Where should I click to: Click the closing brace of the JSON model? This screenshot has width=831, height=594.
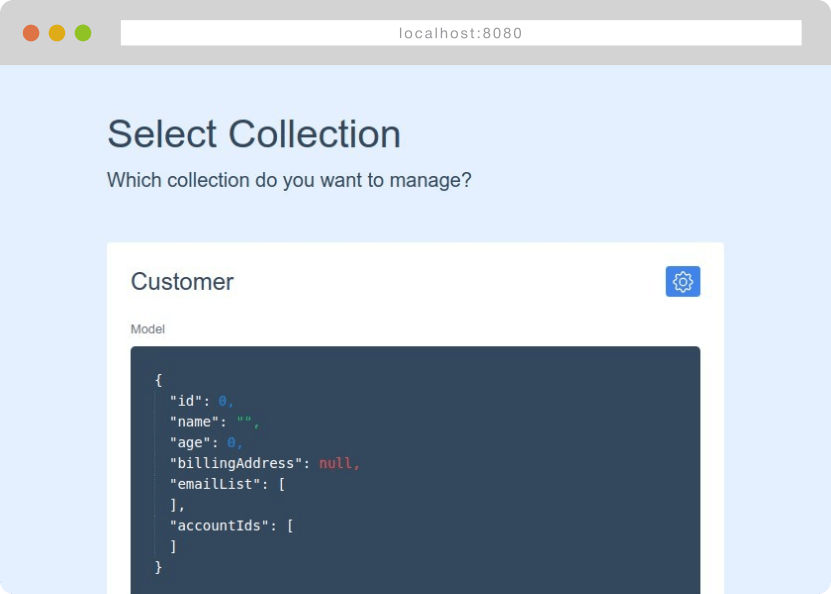pyautogui.click(x=158, y=567)
